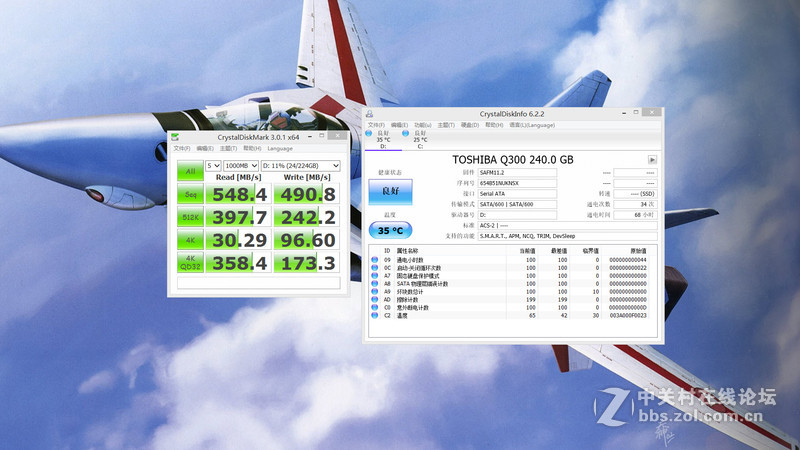Click the rotation rate field showing (SSD)
800x450 pixels.
click(635, 194)
